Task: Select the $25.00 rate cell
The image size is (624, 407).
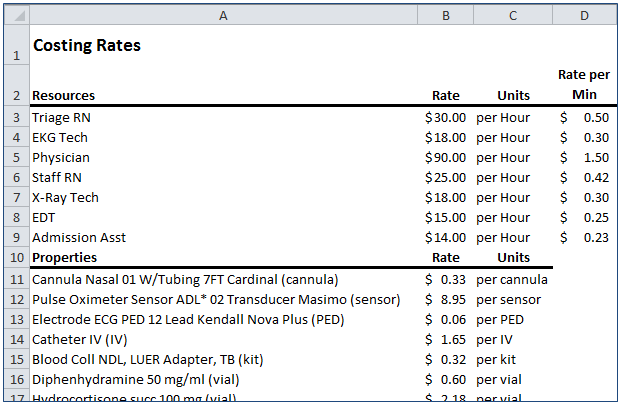Action: click(445, 177)
